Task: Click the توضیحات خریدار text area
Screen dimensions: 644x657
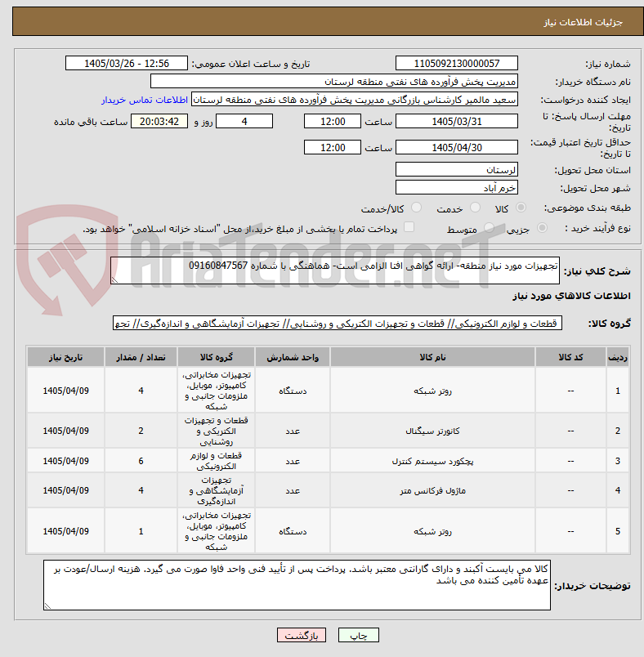Action: point(297,585)
